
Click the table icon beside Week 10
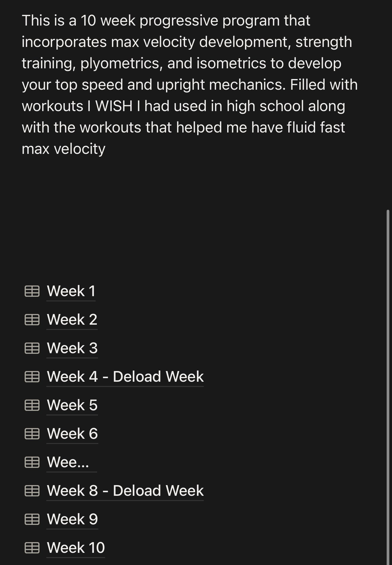tap(32, 548)
